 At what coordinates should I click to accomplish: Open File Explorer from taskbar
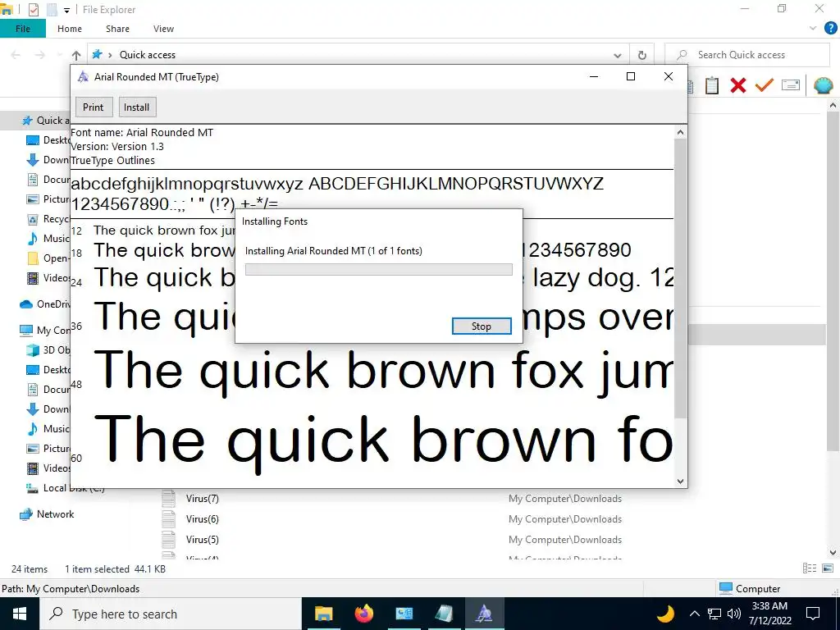[x=323, y=614]
